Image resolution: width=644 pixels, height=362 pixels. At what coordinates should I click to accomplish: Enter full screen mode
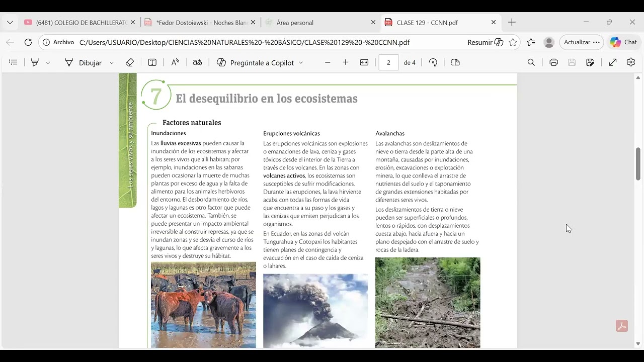(613, 62)
